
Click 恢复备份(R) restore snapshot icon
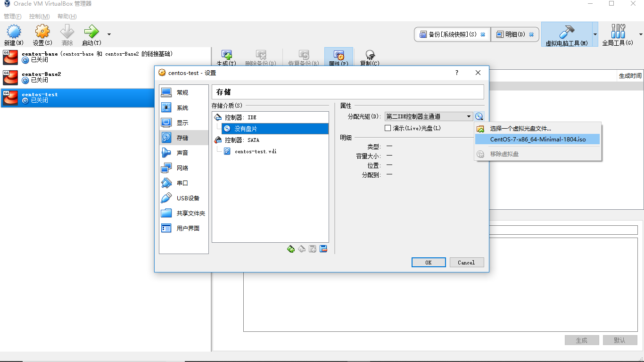pos(304,58)
